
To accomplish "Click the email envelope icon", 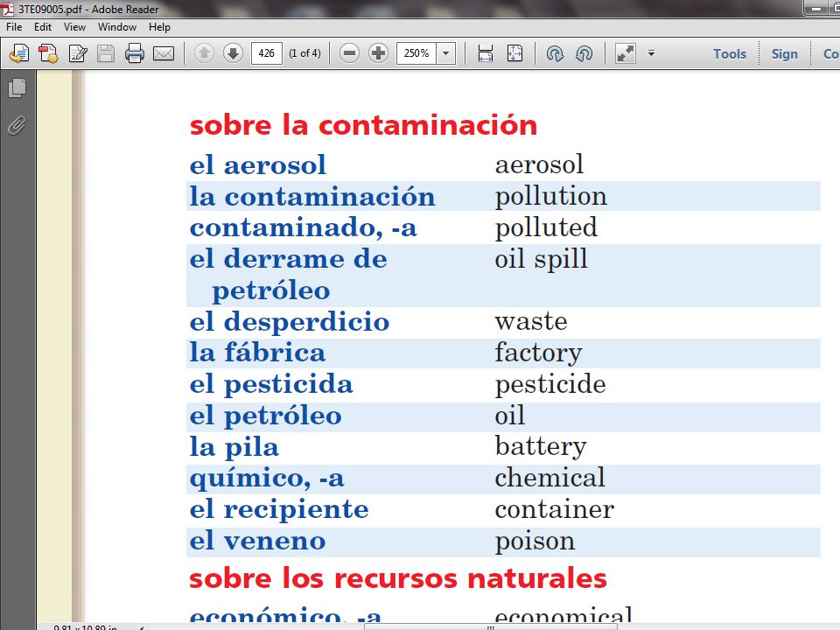I will tap(164, 53).
